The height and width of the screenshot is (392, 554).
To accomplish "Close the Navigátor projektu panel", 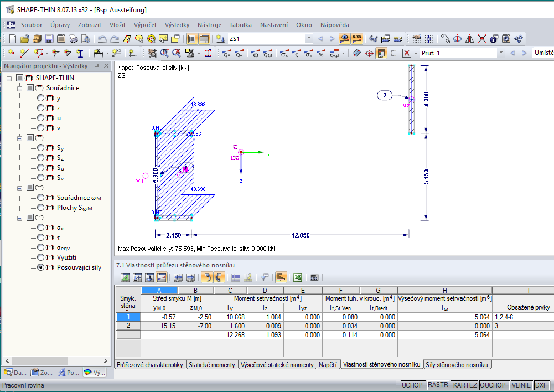I will point(106,66).
